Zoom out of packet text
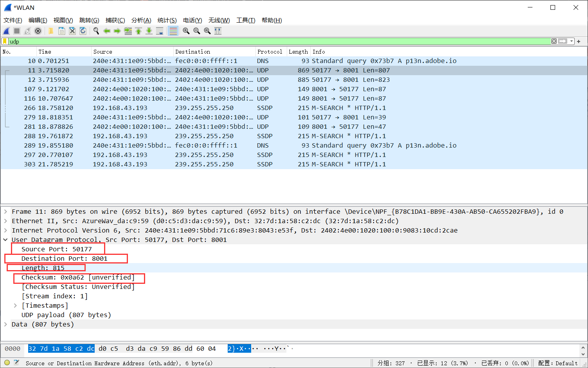Viewport: 588px width, 368px height. pos(197,31)
